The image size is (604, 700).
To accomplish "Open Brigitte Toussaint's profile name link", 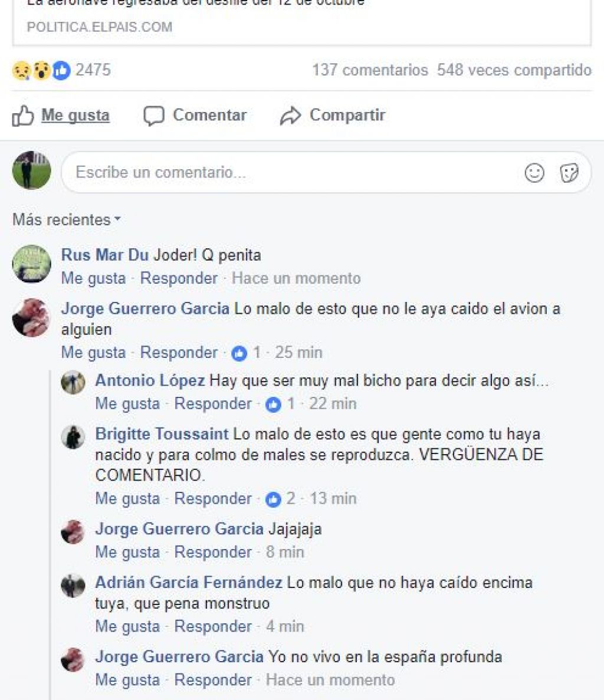I will [x=162, y=434].
